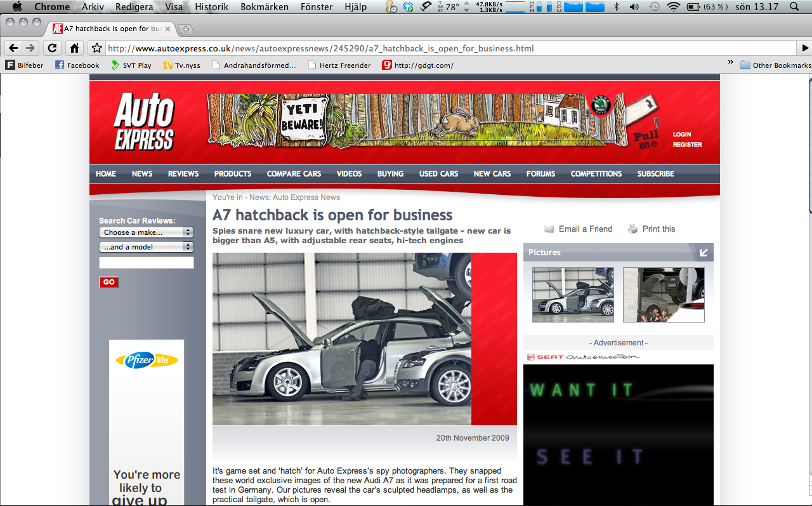Open the Chrome application menu
The height and width of the screenshot is (506, 812).
tap(52, 7)
